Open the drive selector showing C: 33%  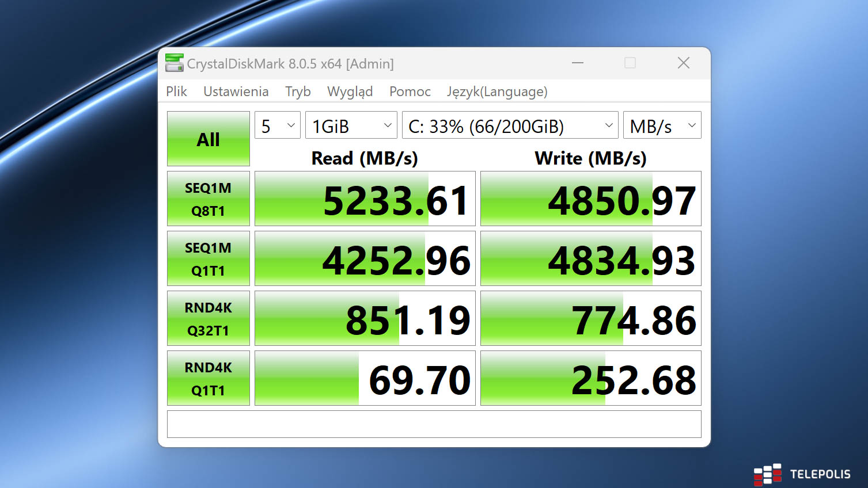pos(510,125)
